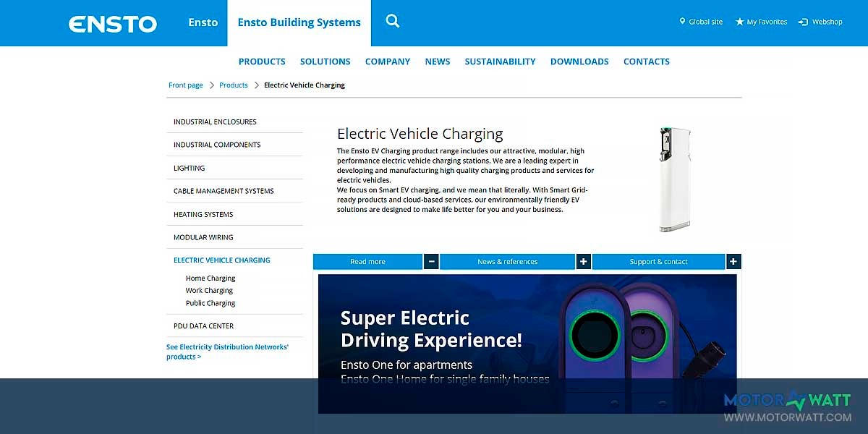Click the ENSTO logo
This screenshot has height=434, width=868.
tap(112, 22)
